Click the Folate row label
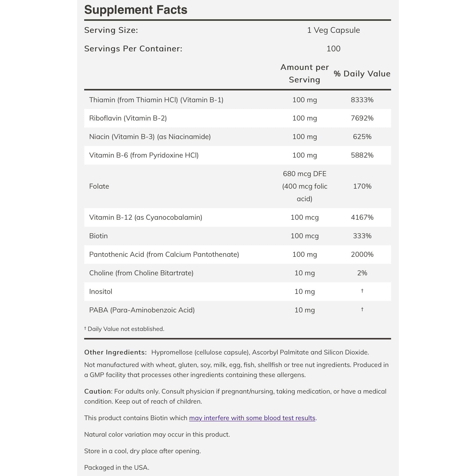The width and height of the screenshot is (476, 476). (99, 186)
